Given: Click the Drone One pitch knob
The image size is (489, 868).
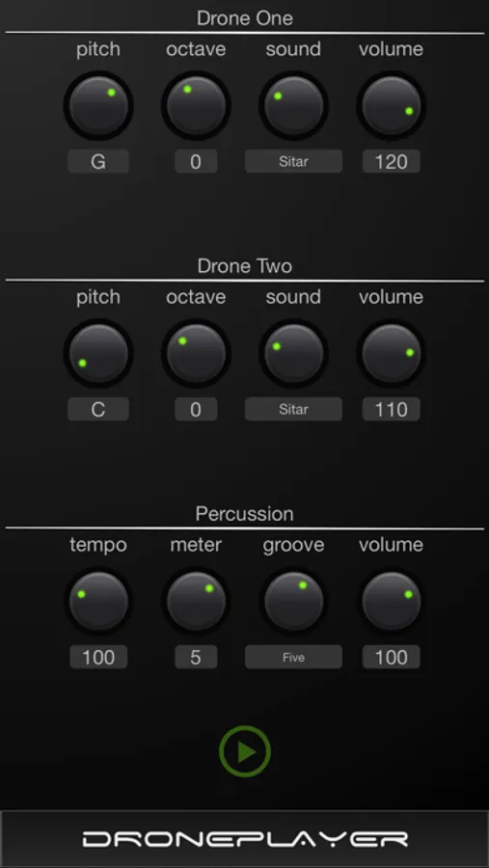Looking at the screenshot, I should pos(98,105).
